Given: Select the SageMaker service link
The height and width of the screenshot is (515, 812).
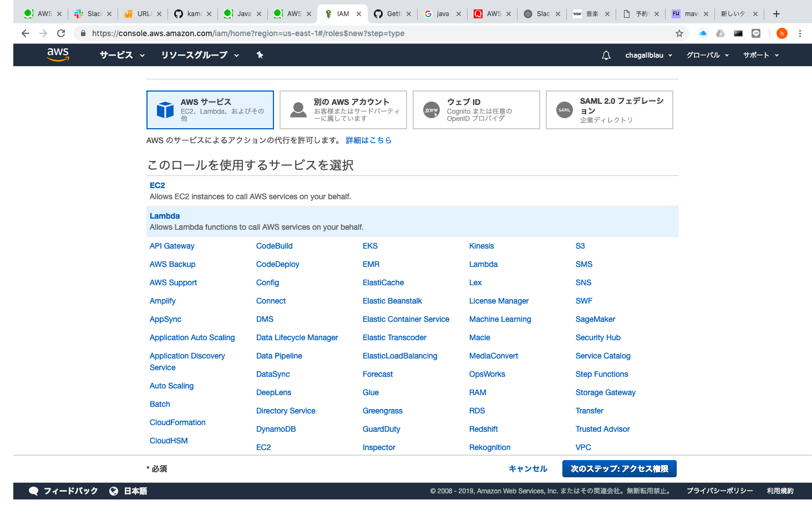Looking at the screenshot, I should tap(595, 319).
